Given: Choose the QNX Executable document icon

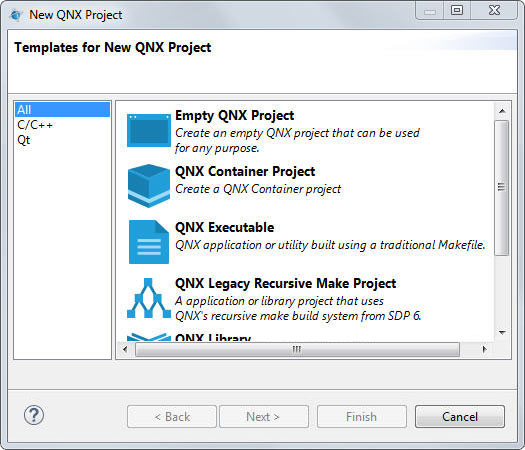Looking at the screenshot, I should (149, 242).
